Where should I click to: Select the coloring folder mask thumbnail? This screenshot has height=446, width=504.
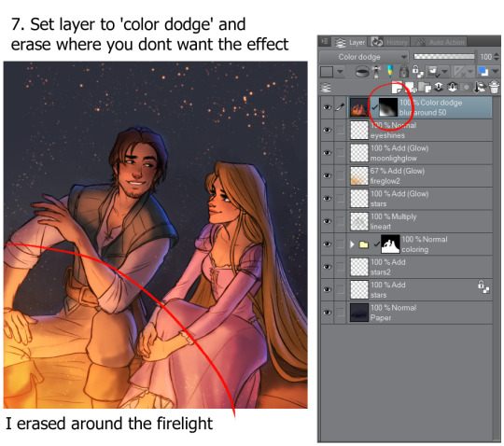(x=390, y=244)
